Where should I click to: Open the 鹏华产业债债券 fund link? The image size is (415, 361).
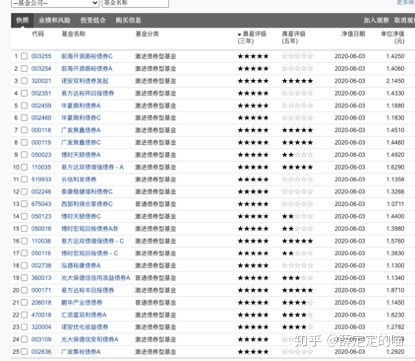(x=82, y=303)
